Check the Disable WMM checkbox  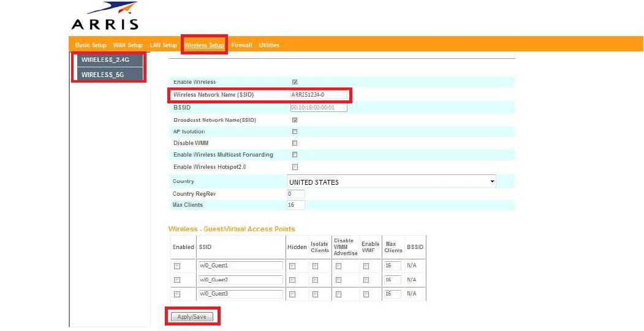point(295,143)
